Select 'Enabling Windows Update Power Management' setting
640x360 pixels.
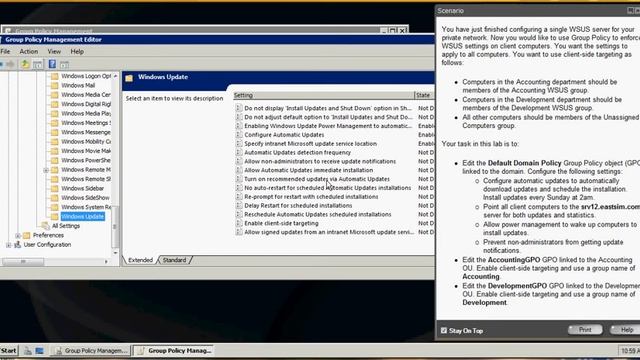point(328,126)
